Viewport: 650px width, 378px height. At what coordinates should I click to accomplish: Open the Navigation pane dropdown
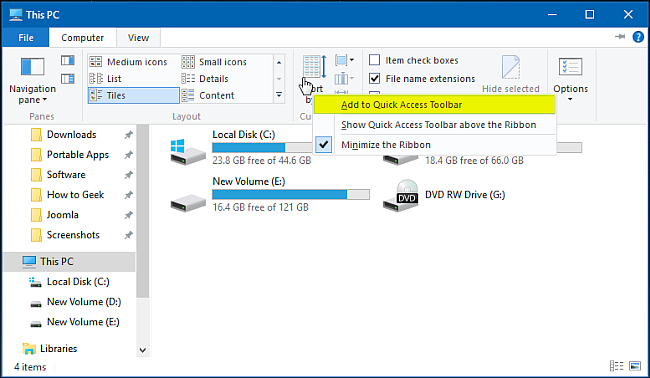(x=32, y=80)
